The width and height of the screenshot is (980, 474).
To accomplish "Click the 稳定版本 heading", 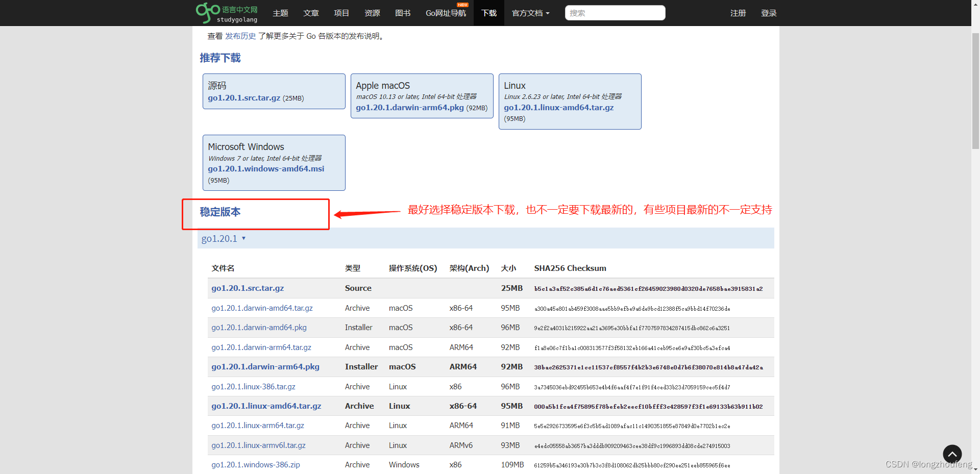I will click(220, 212).
